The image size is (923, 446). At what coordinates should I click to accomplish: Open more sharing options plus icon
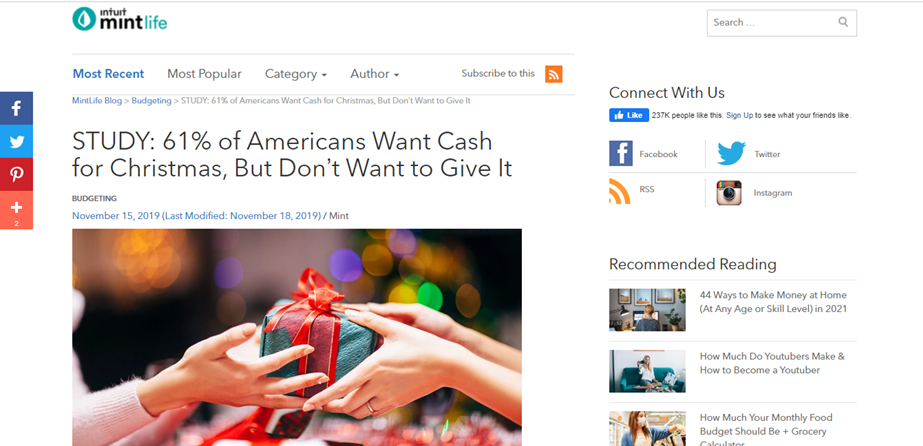(x=16, y=210)
